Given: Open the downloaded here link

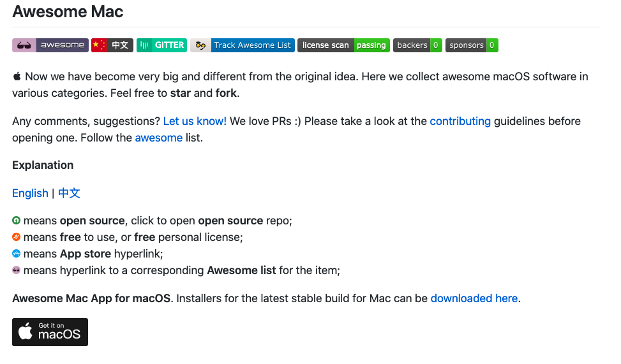Looking at the screenshot, I should tap(474, 298).
